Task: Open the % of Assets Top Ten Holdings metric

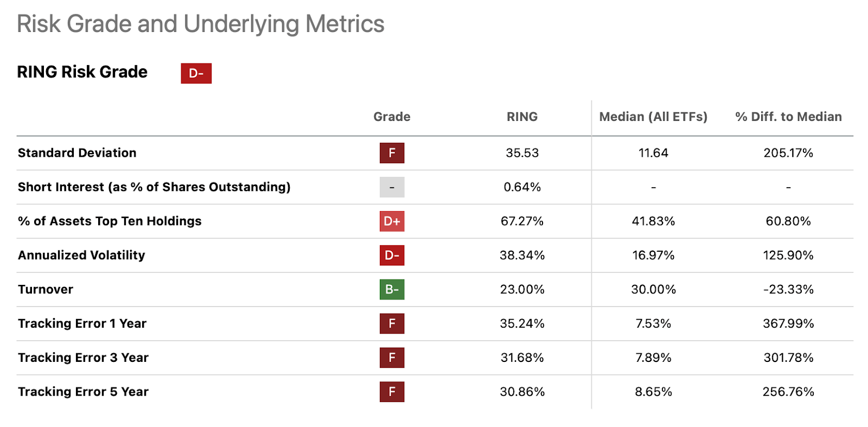Action: pyautogui.click(x=110, y=221)
